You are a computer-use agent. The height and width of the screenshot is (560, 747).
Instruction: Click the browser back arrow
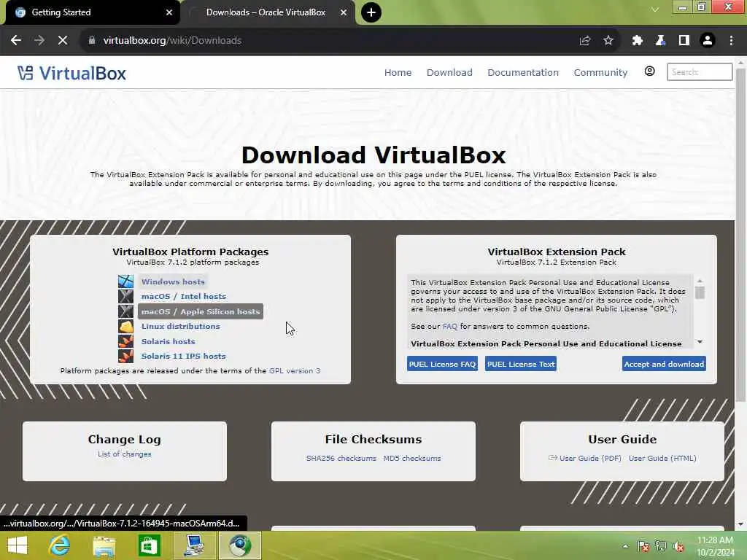click(x=16, y=41)
